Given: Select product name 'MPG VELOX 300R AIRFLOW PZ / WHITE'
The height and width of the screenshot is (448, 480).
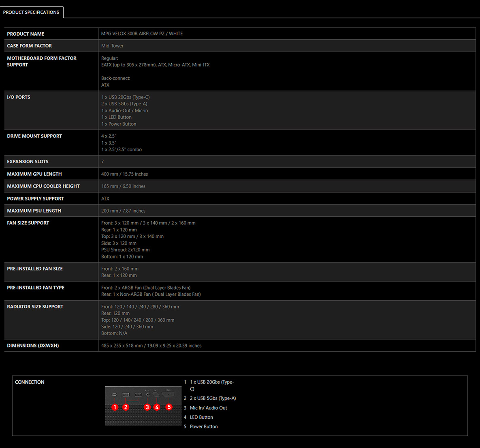Looking at the screenshot, I should pyautogui.click(x=142, y=34).
